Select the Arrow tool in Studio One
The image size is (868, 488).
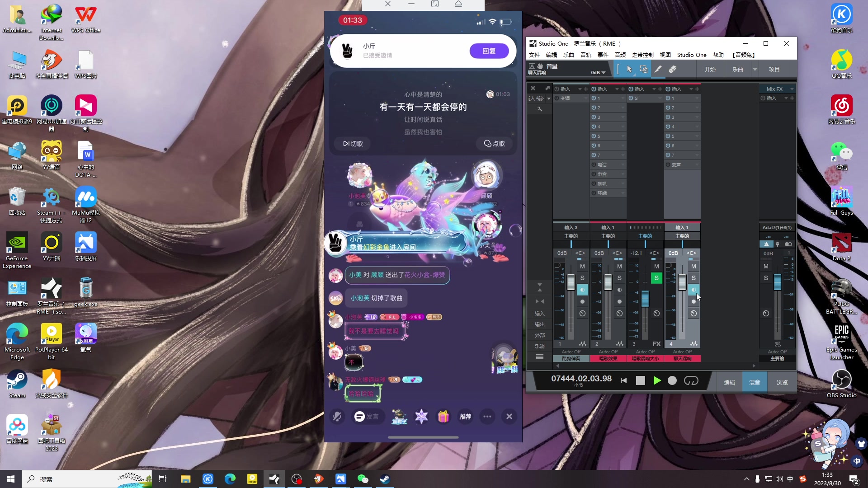(629, 69)
